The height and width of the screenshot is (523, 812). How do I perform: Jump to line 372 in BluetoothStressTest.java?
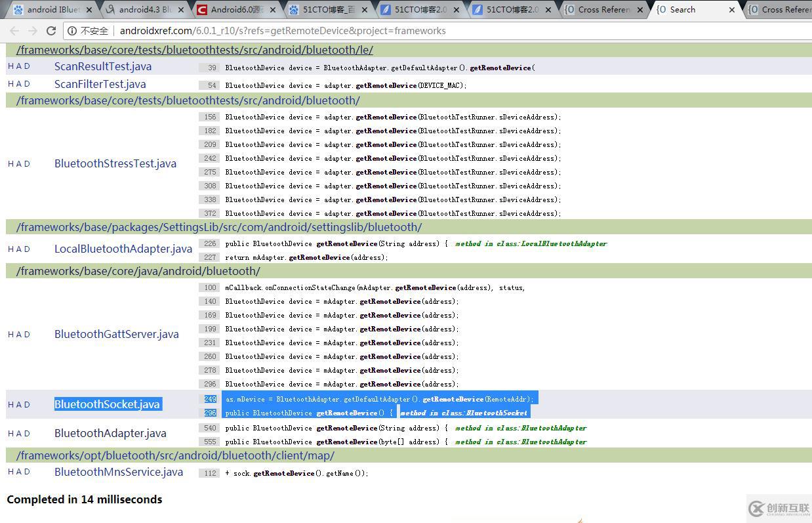(209, 213)
